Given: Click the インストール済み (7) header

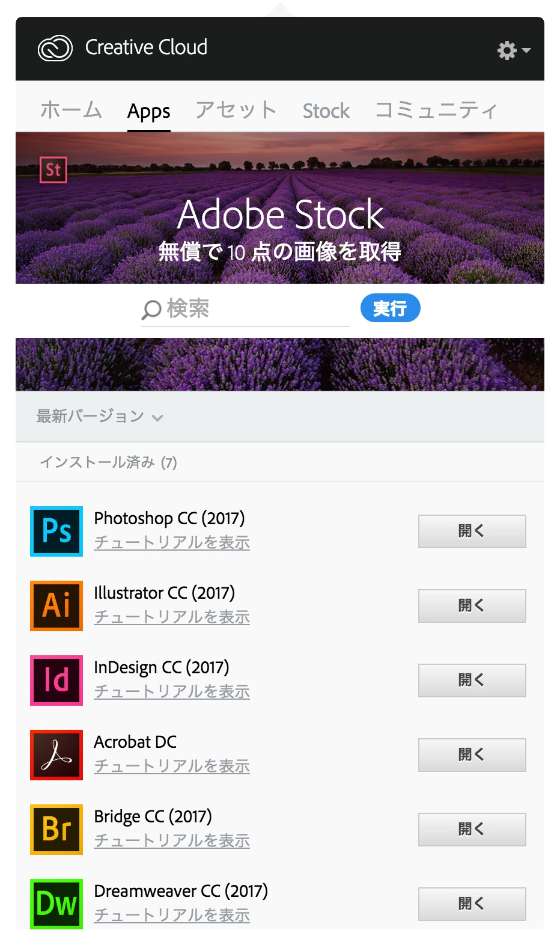Looking at the screenshot, I should coord(108,462).
